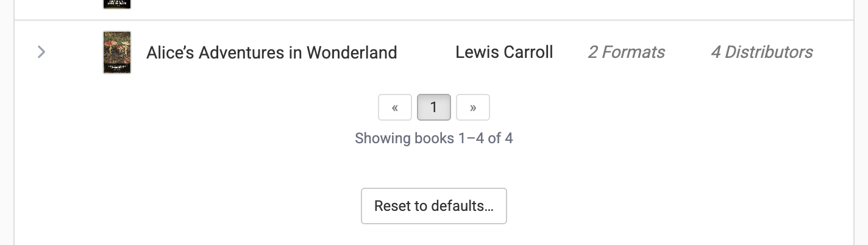868x245 pixels.
Task: Click the Alice's Adventures in Wonderland cover thumbnail
Action: tap(117, 52)
